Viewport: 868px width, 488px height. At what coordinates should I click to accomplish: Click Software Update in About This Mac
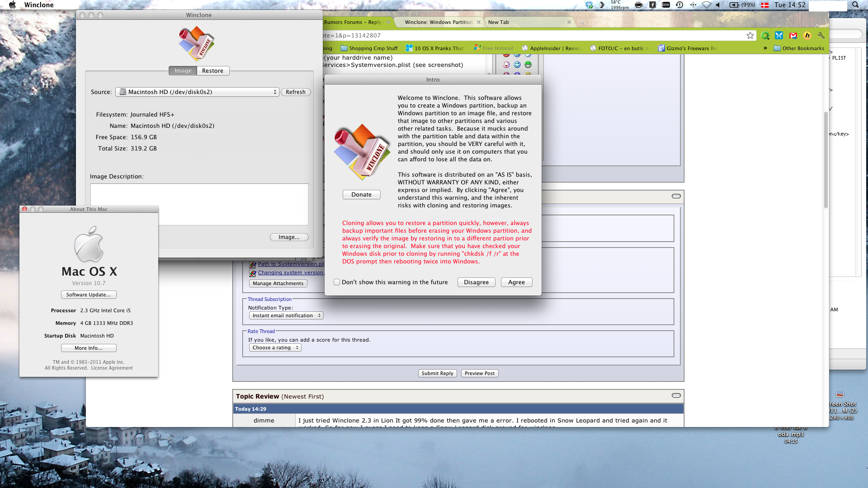[89, 295]
